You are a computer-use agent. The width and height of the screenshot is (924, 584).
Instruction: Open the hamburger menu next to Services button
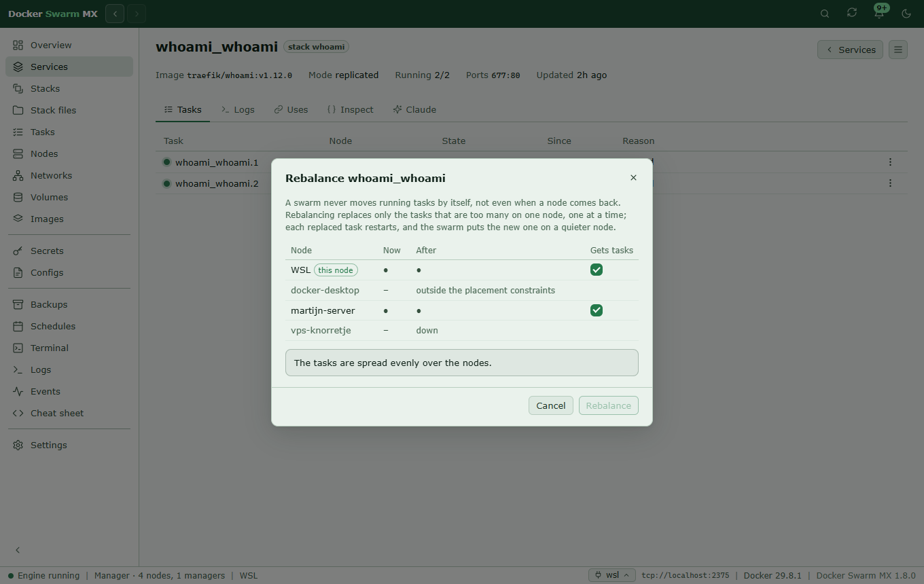pyautogui.click(x=898, y=50)
